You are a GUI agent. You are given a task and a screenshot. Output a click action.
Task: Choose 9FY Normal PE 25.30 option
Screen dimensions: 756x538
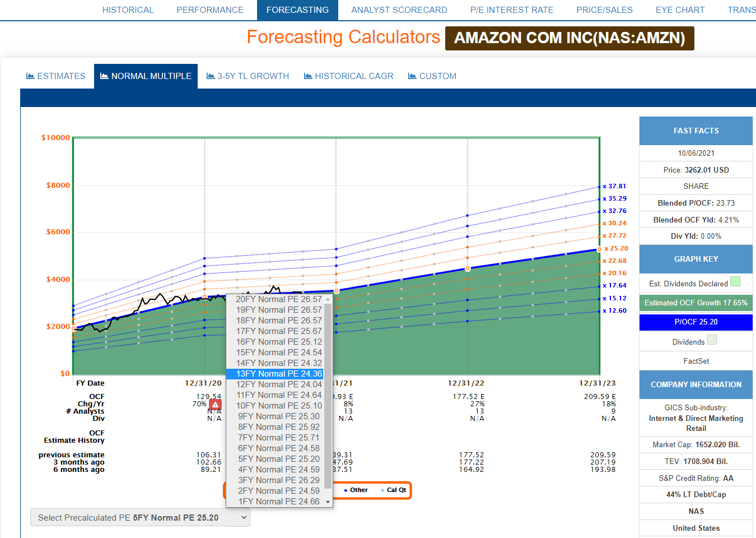pyautogui.click(x=275, y=416)
